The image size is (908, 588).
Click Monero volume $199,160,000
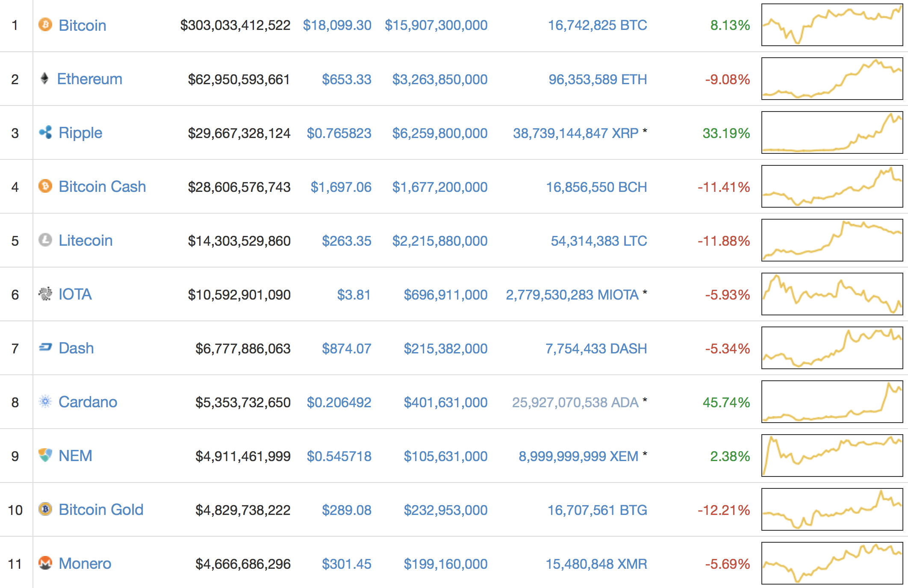pyautogui.click(x=446, y=564)
